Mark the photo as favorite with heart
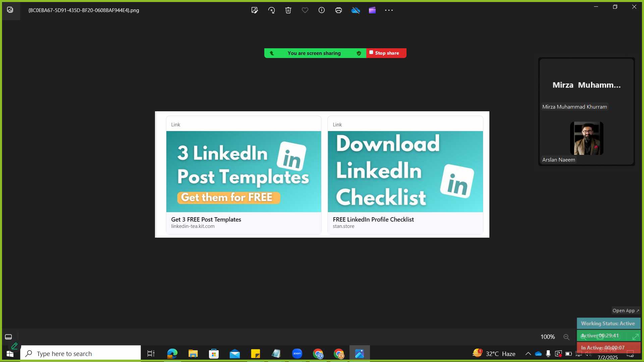The height and width of the screenshot is (362, 644). tap(305, 10)
